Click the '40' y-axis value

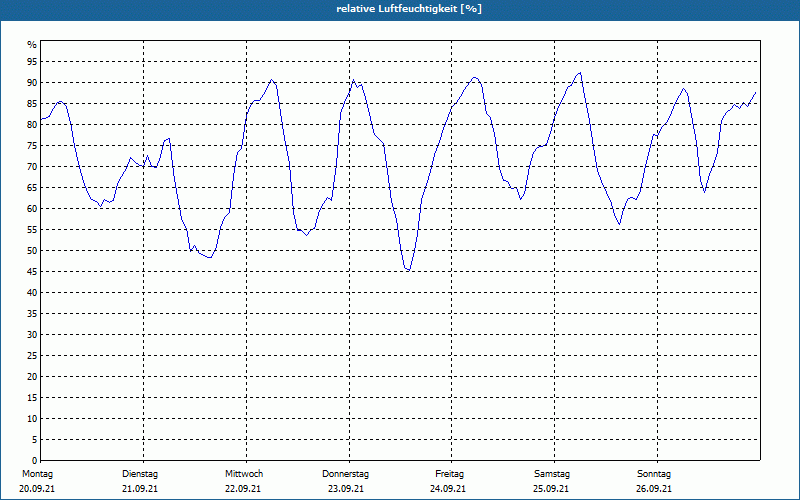32,293
